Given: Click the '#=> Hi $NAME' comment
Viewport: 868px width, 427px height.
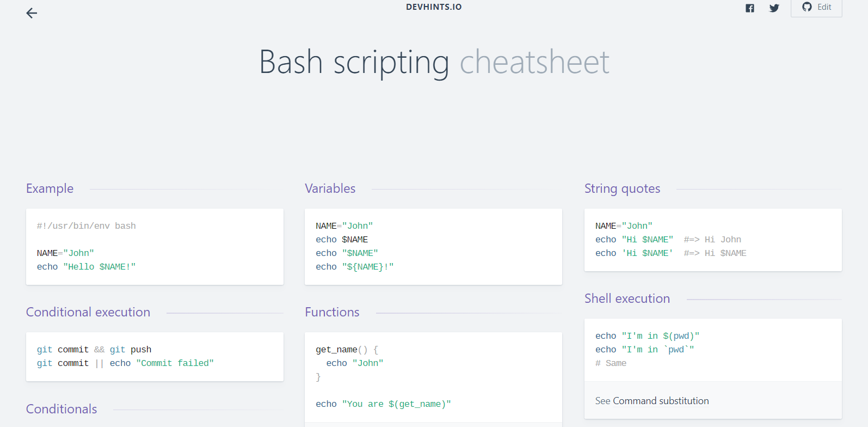Looking at the screenshot, I should tap(715, 253).
